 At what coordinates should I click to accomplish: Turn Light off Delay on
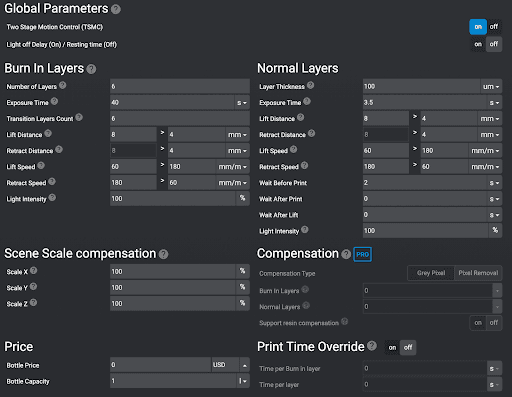(x=478, y=44)
